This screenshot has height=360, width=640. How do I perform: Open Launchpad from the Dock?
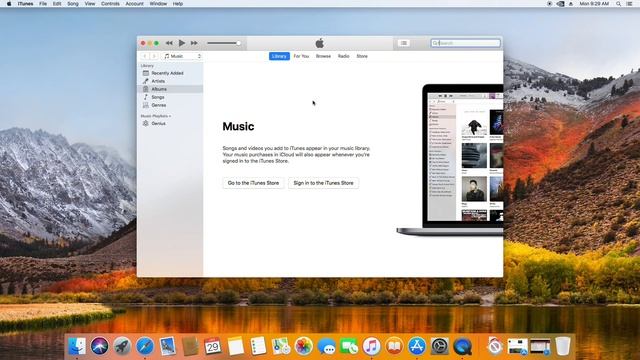[122, 347]
